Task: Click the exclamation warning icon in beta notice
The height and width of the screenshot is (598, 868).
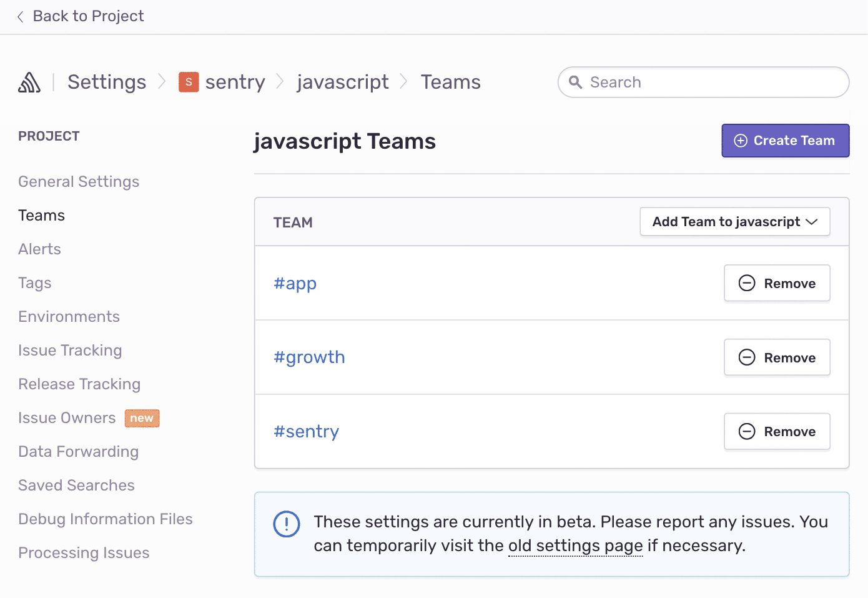Action: coord(287,524)
